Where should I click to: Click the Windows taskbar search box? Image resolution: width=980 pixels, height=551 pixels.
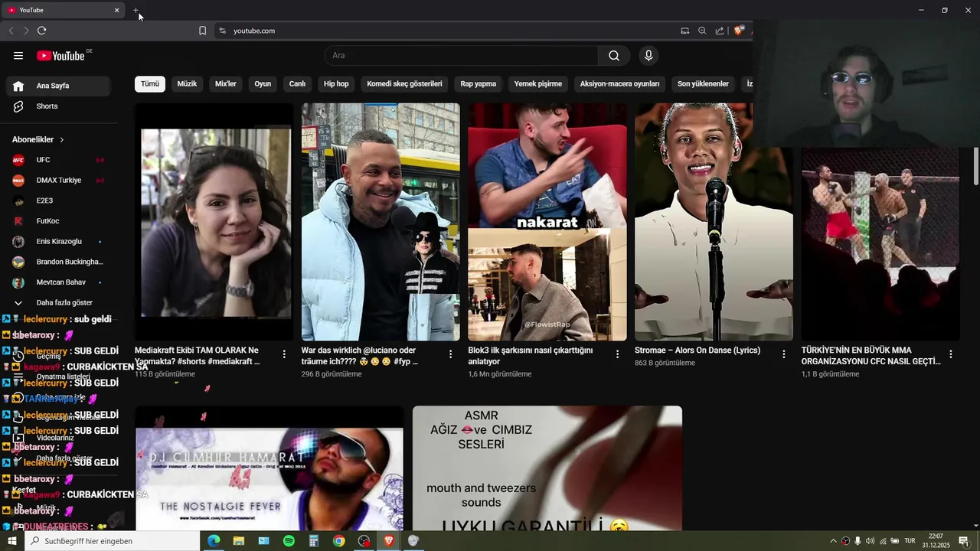tap(112, 541)
